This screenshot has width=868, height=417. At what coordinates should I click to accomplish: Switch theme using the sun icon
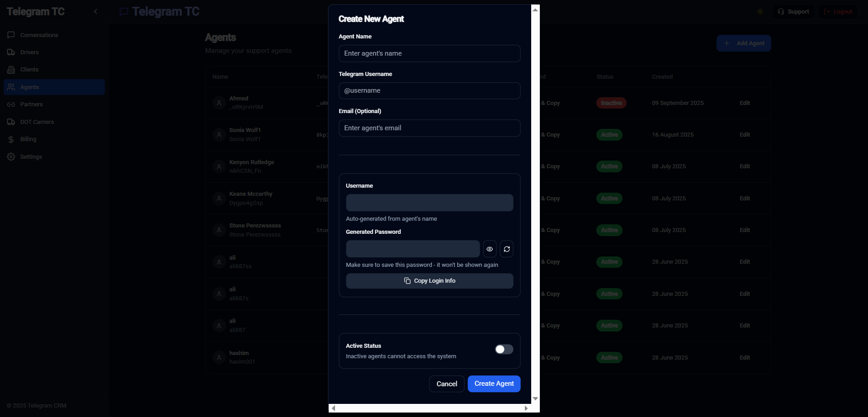760,11
